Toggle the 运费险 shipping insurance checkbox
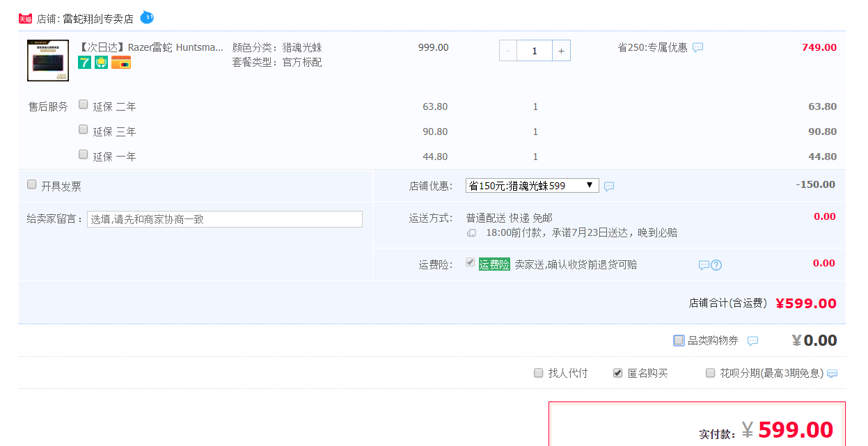The image size is (868, 446). tap(471, 262)
